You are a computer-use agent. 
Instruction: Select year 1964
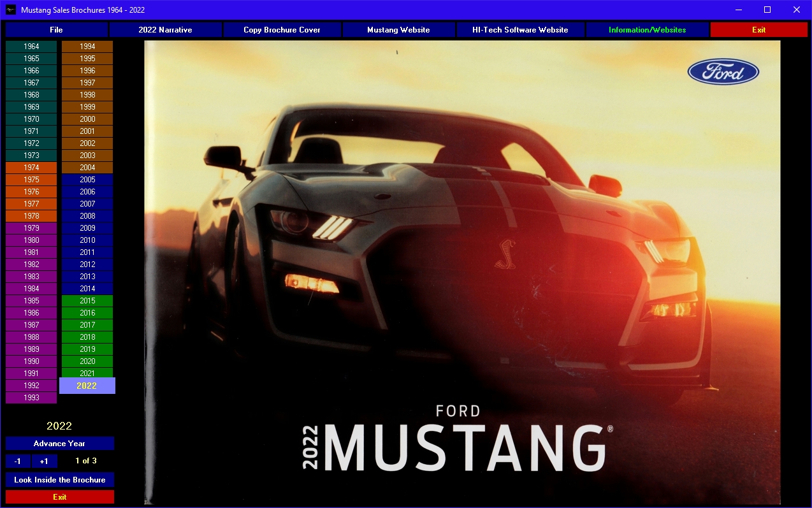31,47
